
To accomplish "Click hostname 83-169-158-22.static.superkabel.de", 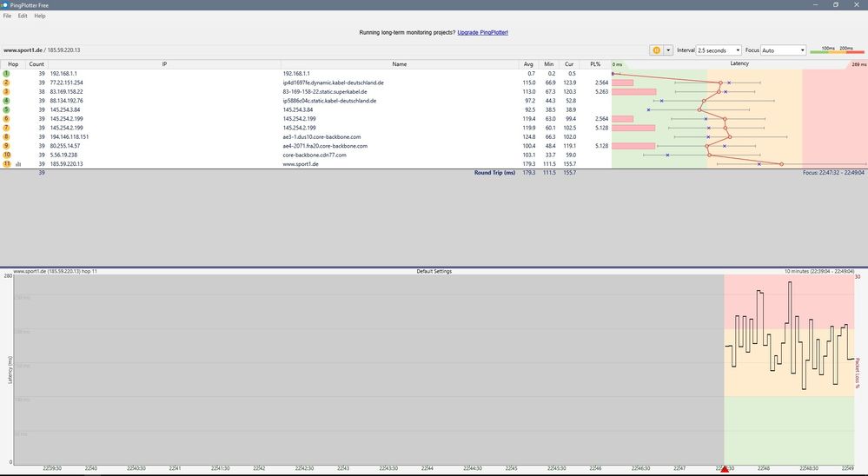I will [x=325, y=92].
